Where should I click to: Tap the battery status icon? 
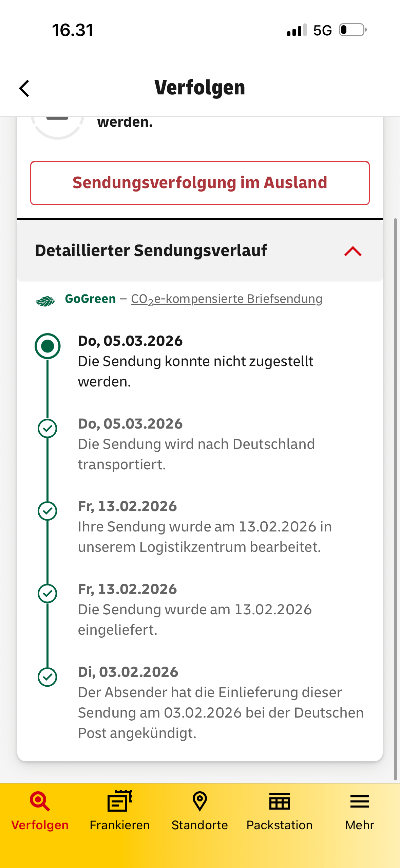click(353, 30)
